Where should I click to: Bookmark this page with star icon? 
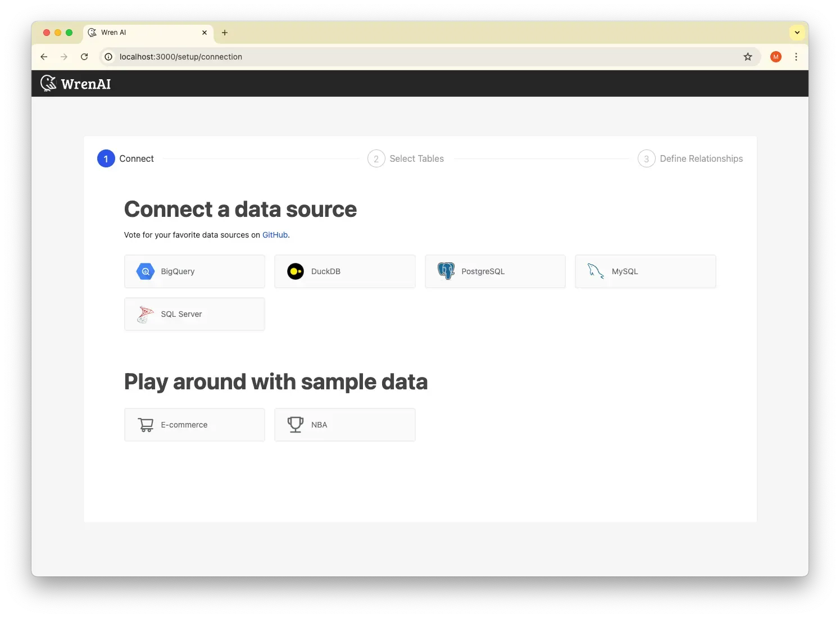click(748, 57)
